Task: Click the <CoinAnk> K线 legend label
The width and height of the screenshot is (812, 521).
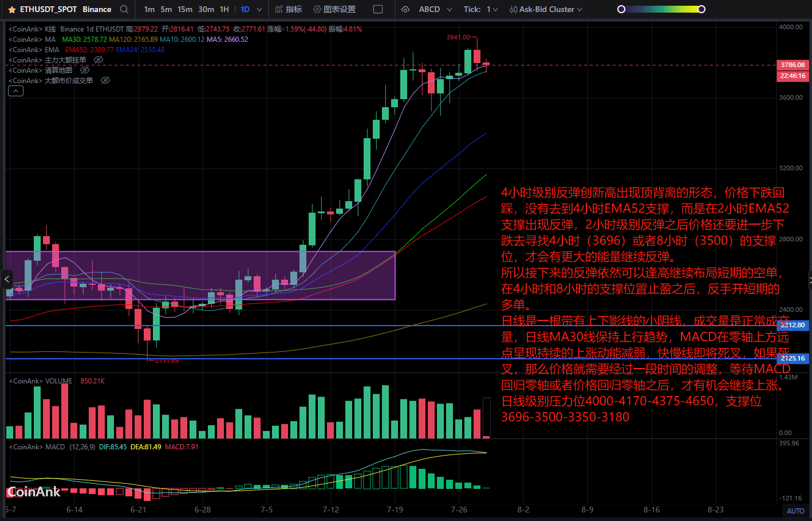Action: point(32,29)
